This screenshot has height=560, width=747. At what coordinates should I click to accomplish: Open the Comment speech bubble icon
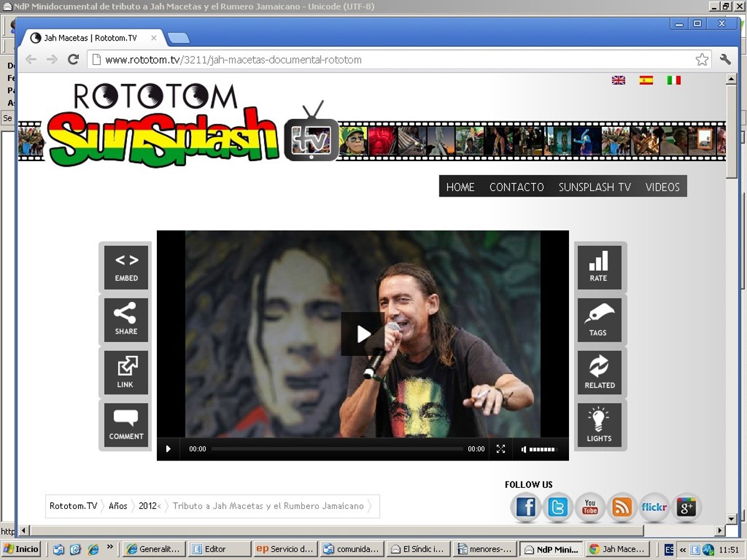tap(126, 425)
